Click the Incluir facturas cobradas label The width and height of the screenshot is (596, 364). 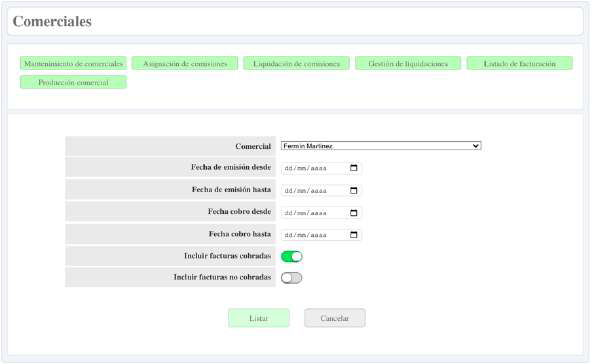228,256
